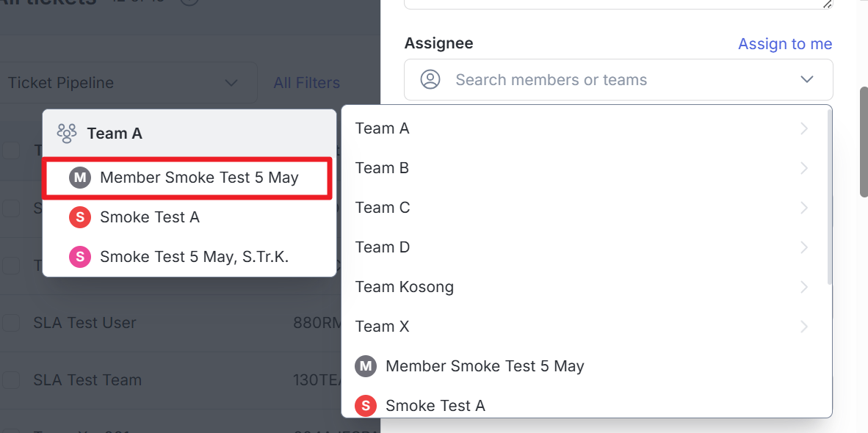Tick the checkbox for SLA Test Team row

11,380
